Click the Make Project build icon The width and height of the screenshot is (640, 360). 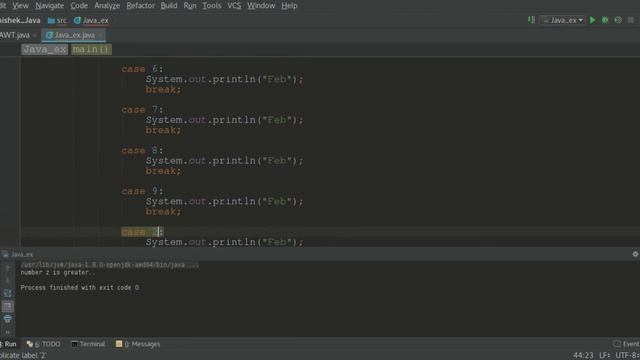[x=531, y=20]
